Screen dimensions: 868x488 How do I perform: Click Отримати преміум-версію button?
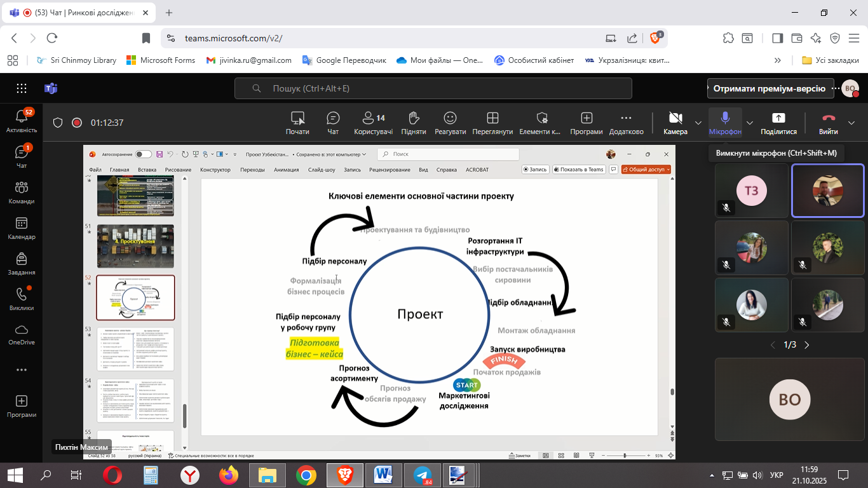[769, 89]
